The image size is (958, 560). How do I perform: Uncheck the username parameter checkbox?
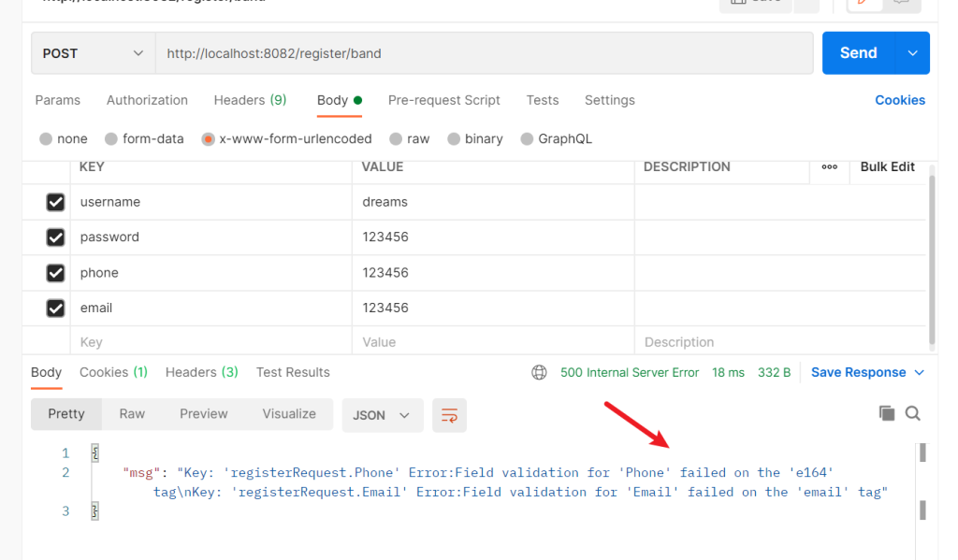click(x=55, y=202)
